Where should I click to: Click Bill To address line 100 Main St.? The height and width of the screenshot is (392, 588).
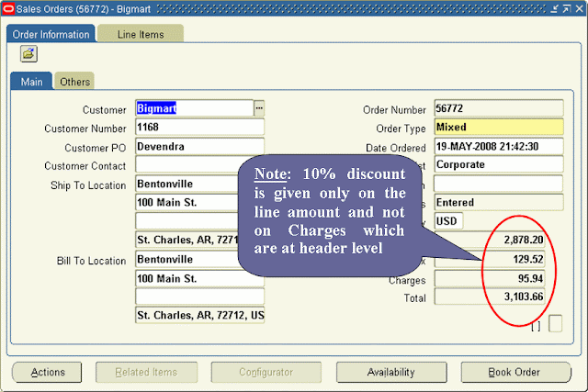click(200, 278)
